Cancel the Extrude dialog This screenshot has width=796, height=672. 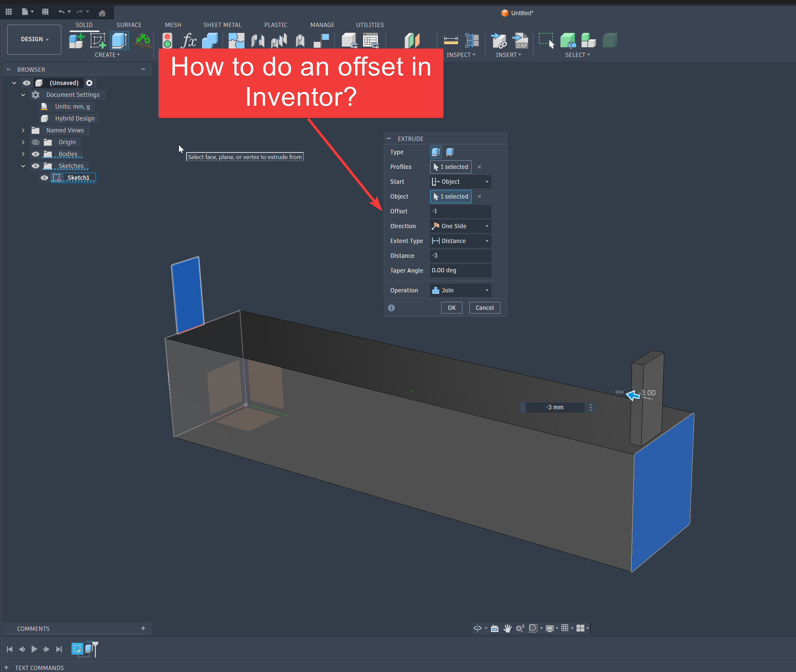click(485, 308)
